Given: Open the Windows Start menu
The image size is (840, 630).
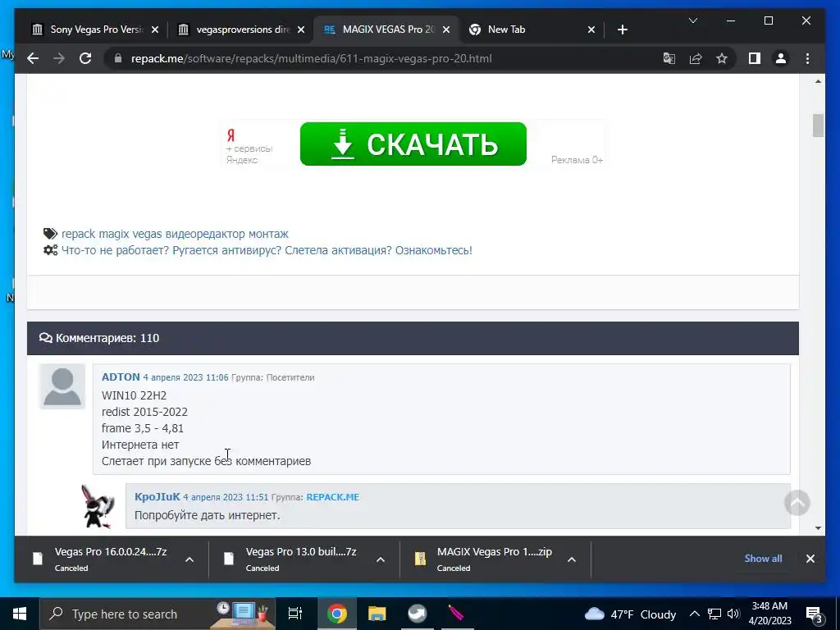Looking at the screenshot, I should 20,614.
